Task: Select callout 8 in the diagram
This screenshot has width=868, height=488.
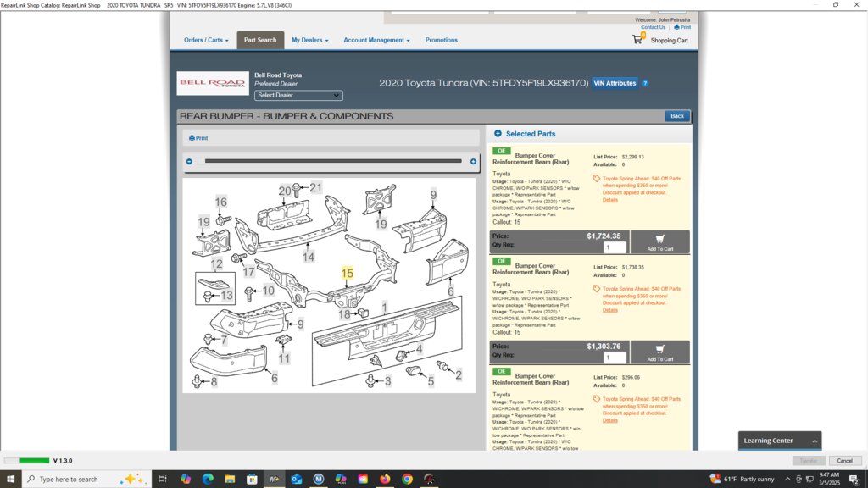Action: coord(214,382)
